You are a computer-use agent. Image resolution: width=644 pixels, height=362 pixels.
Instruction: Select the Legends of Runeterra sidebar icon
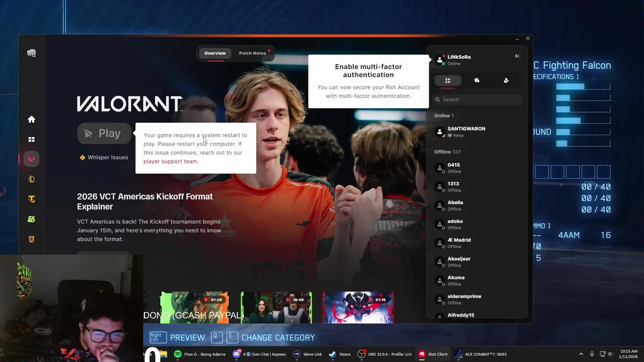pyautogui.click(x=31, y=239)
